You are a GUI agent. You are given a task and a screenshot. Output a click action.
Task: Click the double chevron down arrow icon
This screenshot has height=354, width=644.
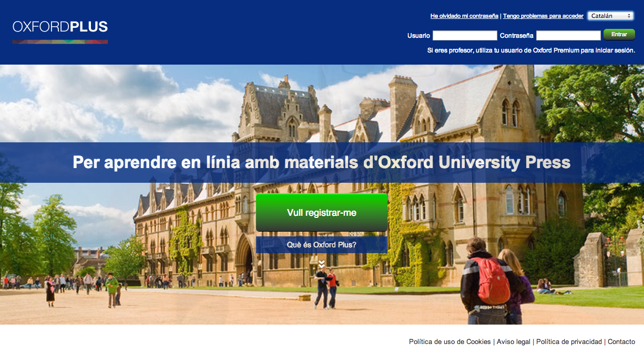[x=322, y=264]
